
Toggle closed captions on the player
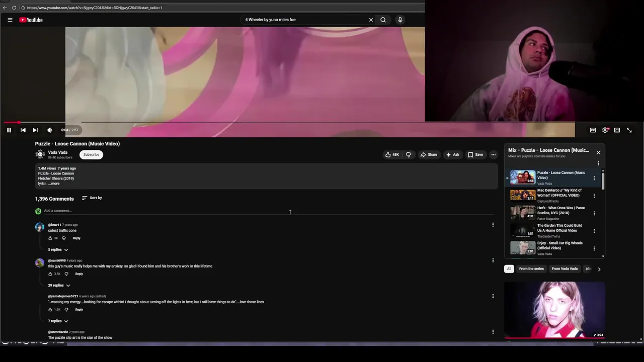pos(593,130)
